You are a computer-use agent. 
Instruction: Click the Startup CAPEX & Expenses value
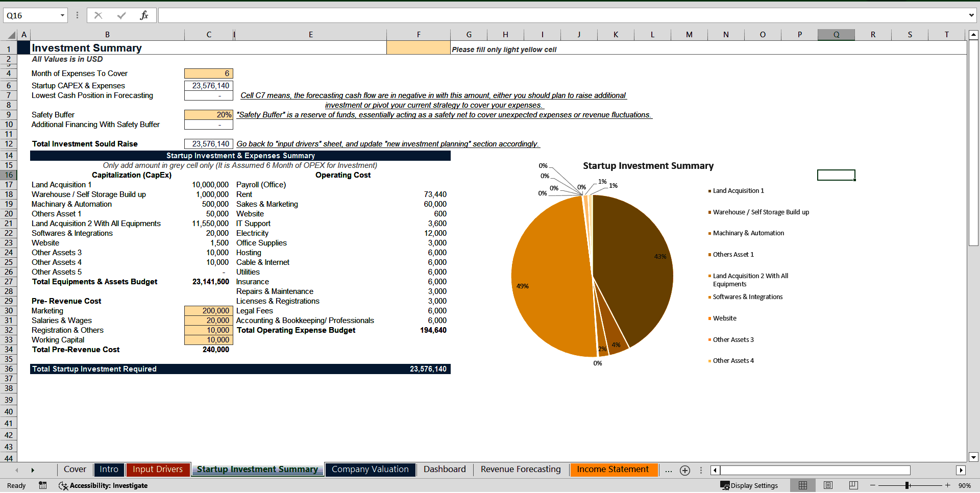209,86
